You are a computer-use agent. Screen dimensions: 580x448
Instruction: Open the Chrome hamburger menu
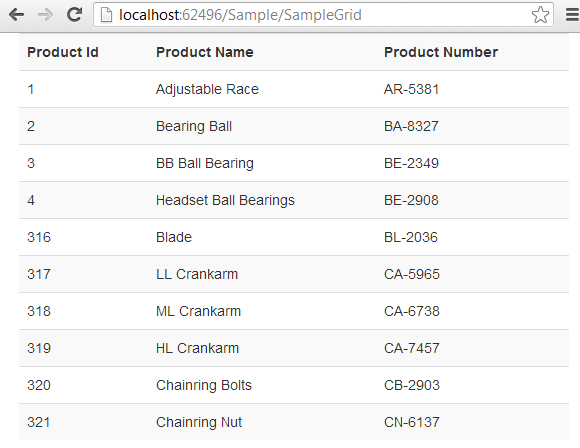coord(573,15)
